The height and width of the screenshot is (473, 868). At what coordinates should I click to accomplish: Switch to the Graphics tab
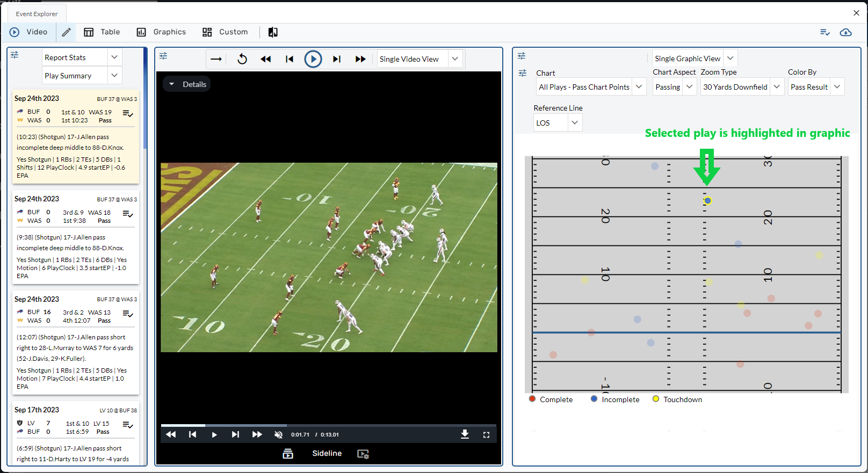[x=161, y=32]
